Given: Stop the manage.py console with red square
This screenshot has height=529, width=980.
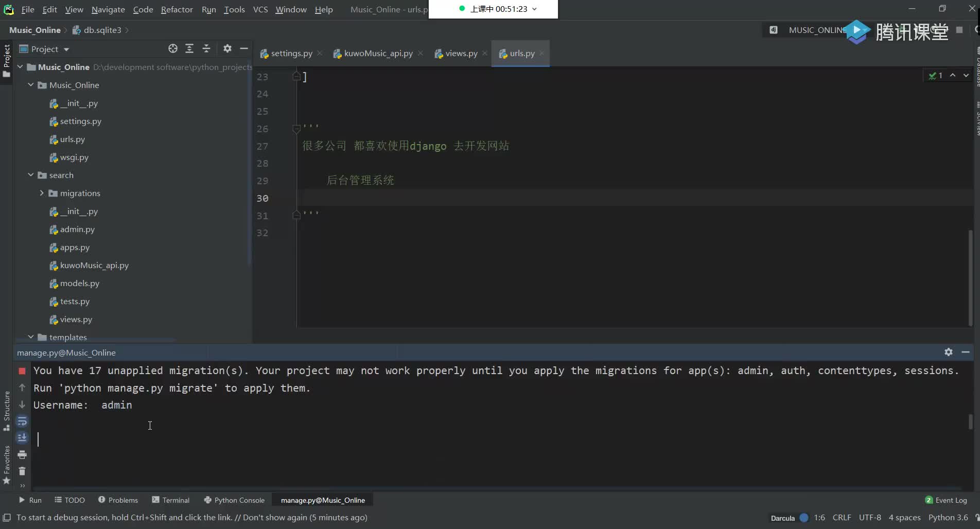Looking at the screenshot, I should tap(22, 371).
